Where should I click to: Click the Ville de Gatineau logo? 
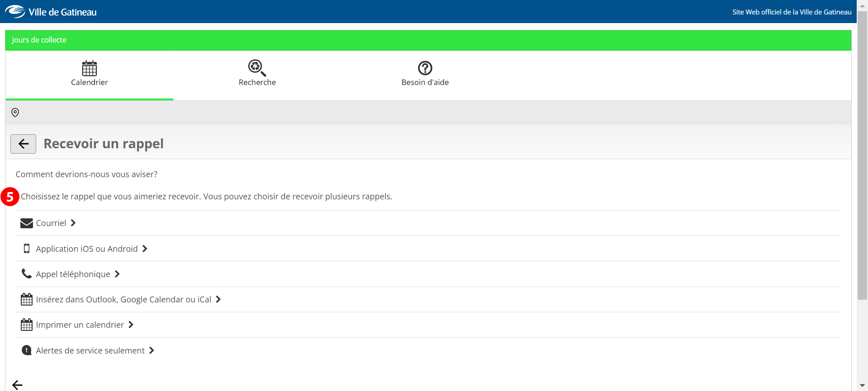(51, 12)
